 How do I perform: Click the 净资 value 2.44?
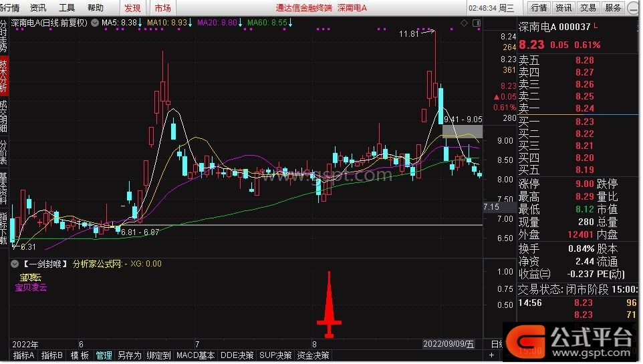click(584, 261)
